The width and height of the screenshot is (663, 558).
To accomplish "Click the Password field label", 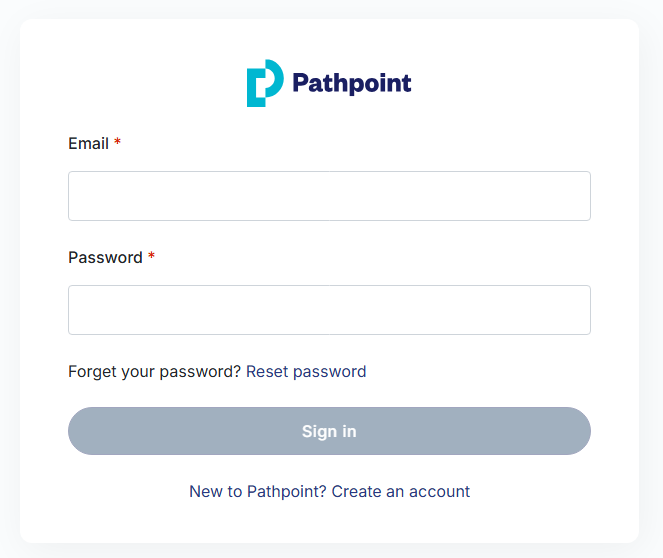I will pyautogui.click(x=105, y=258).
